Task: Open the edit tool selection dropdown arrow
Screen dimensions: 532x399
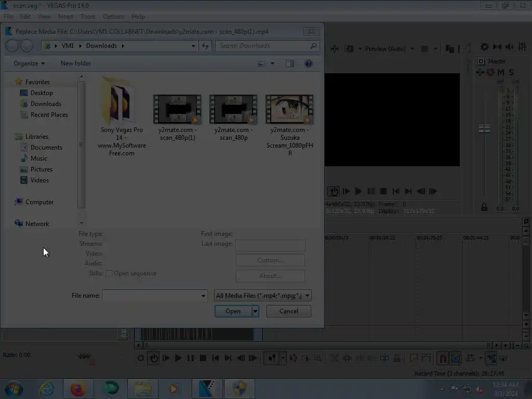Action: click(283, 358)
